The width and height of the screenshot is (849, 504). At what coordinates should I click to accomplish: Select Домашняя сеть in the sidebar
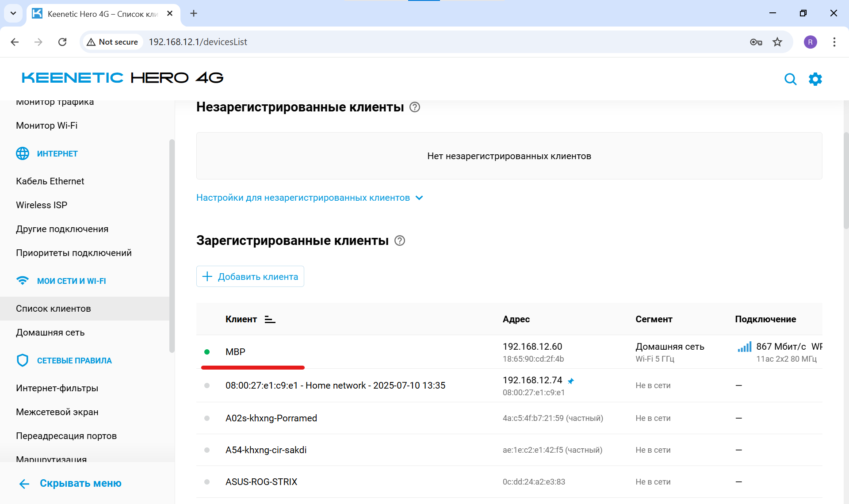[50, 332]
